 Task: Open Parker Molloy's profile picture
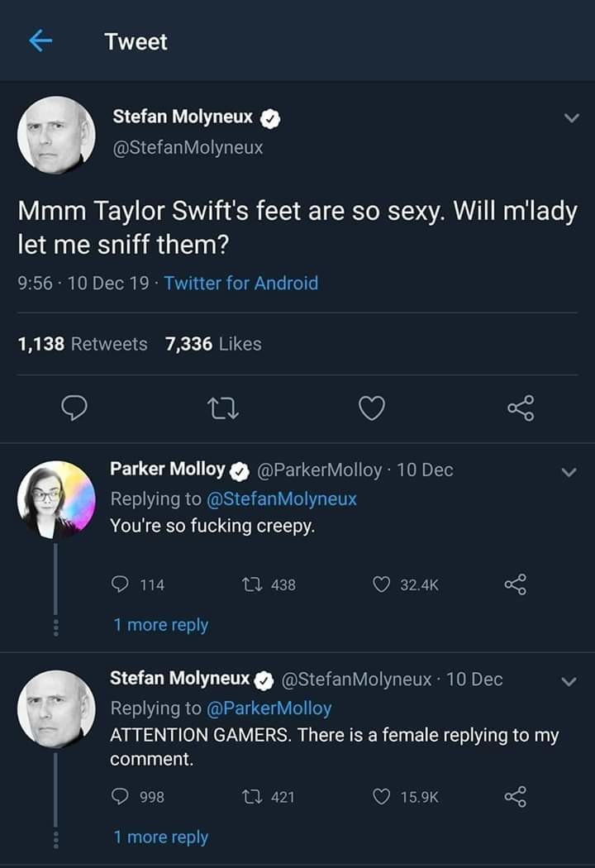(56, 499)
